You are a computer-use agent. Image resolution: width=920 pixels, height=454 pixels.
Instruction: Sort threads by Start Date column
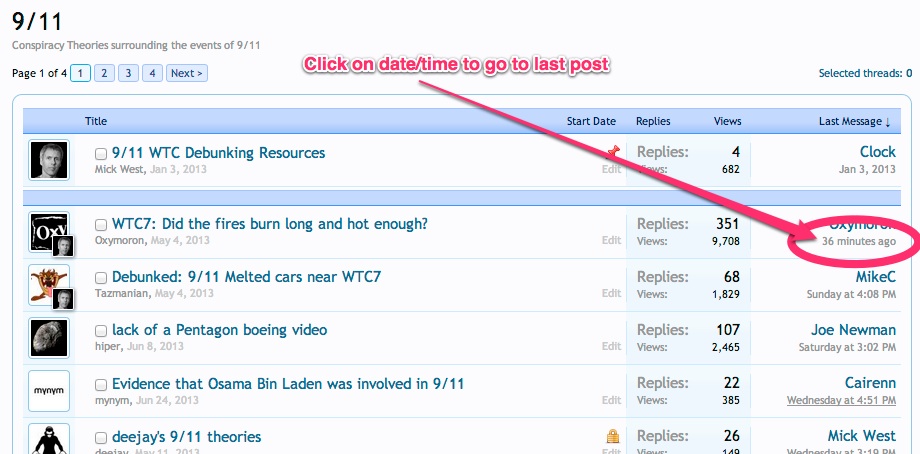point(591,121)
